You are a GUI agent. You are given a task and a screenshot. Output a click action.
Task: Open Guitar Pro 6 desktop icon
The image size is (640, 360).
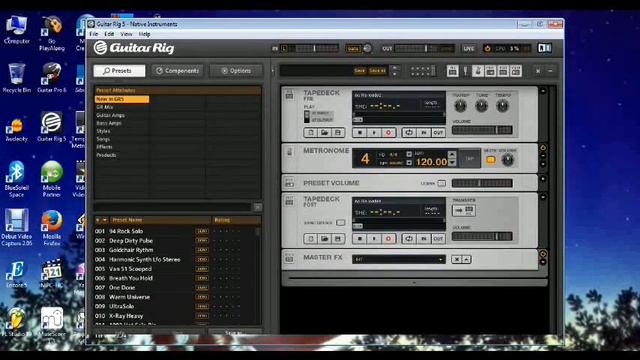pyautogui.click(x=51, y=78)
